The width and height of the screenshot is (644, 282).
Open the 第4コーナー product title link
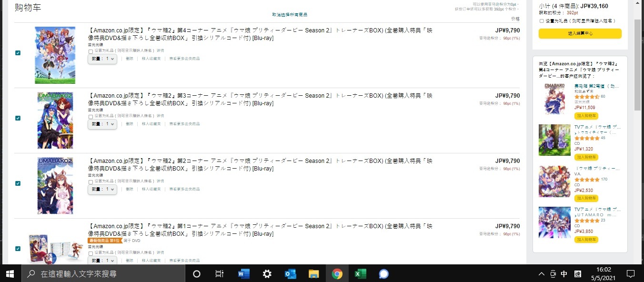coord(261,34)
